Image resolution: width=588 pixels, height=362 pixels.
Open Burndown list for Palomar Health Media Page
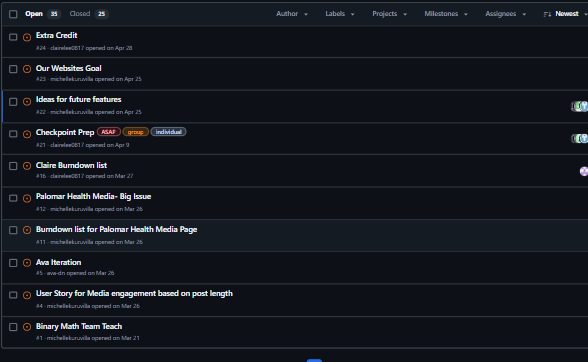(x=116, y=230)
